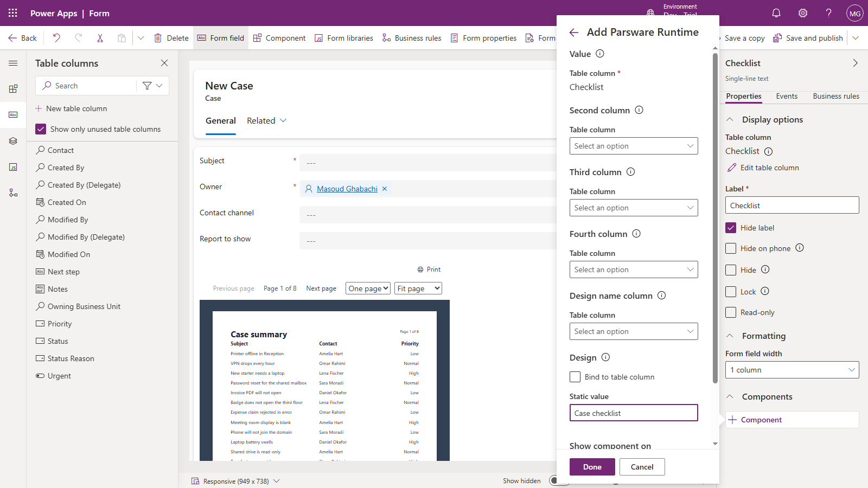
Task: Switch to the General tab
Action: (221, 121)
